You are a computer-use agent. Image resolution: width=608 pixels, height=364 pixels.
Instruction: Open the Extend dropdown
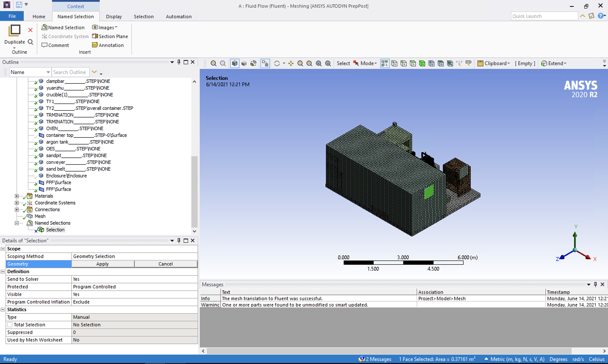[554, 63]
